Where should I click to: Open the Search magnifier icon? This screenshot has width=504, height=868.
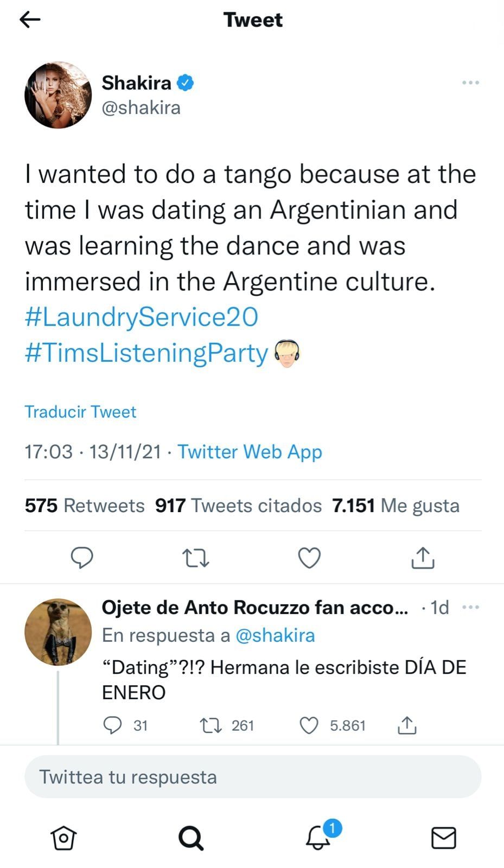(x=190, y=838)
